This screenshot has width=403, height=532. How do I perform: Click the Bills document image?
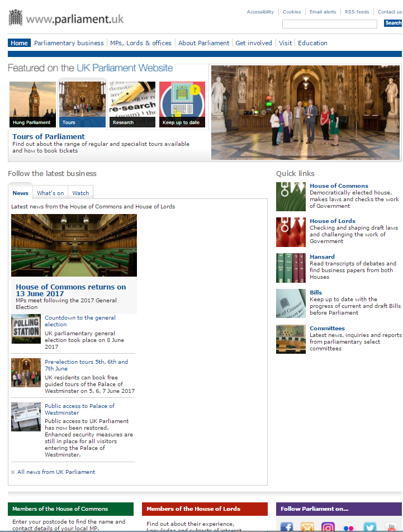pos(291,303)
